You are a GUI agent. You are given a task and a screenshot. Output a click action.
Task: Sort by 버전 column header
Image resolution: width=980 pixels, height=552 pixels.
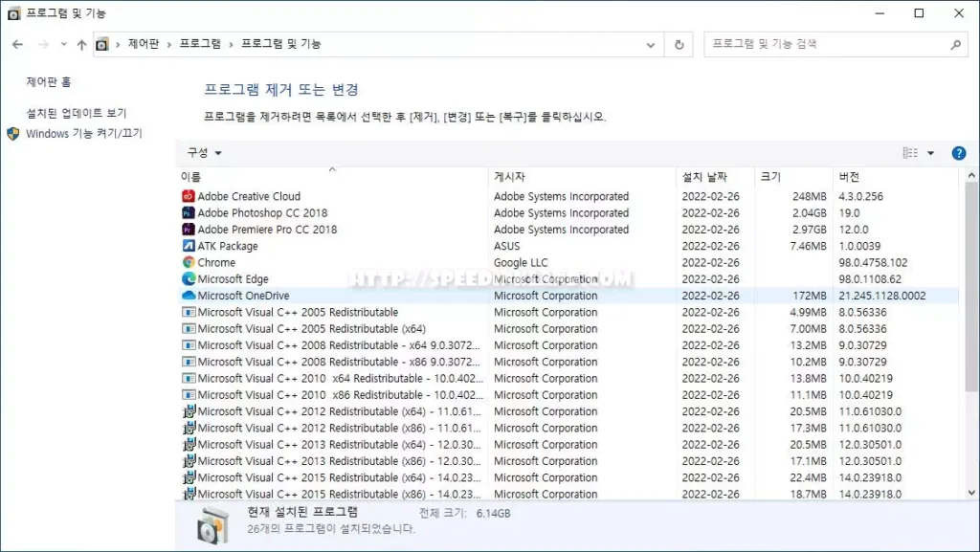point(895,177)
